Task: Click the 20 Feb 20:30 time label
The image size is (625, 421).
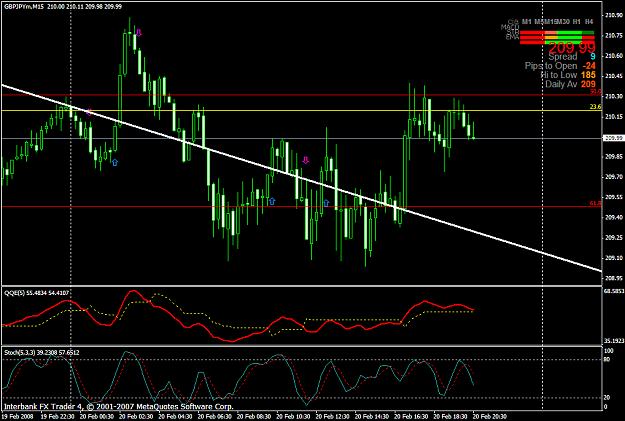Action: pos(490,416)
